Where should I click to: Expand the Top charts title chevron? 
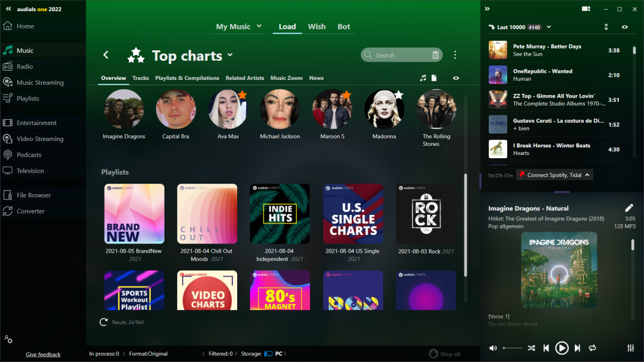coord(230,56)
